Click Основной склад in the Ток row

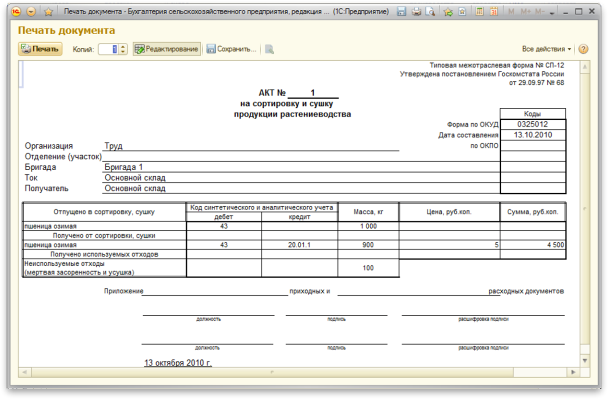[x=135, y=178]
